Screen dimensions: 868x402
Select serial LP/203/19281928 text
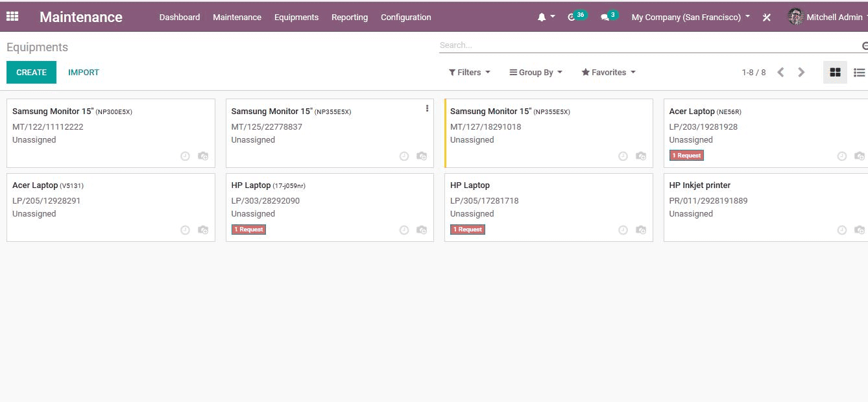pos(703,127)
